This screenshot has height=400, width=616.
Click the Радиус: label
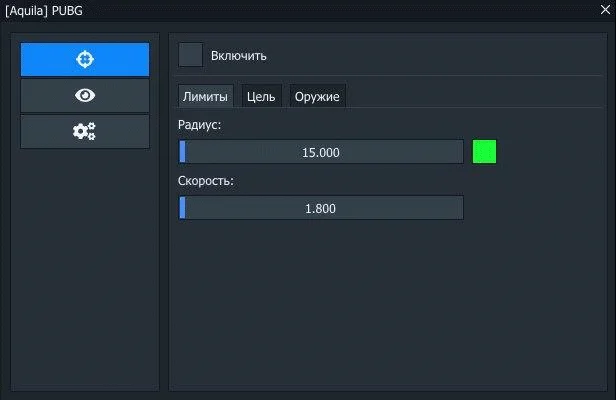[x=199, y=126]
